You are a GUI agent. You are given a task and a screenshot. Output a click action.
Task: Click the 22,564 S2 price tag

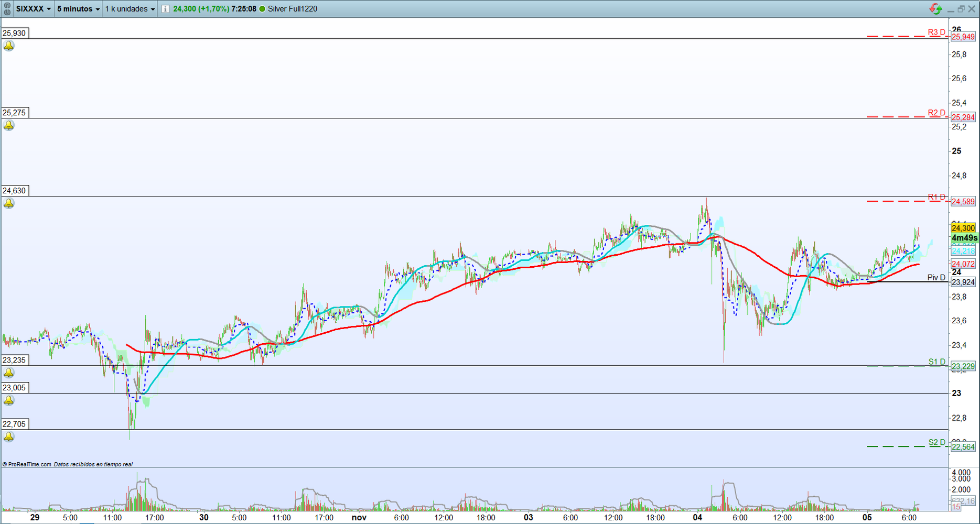pos(963,447)
